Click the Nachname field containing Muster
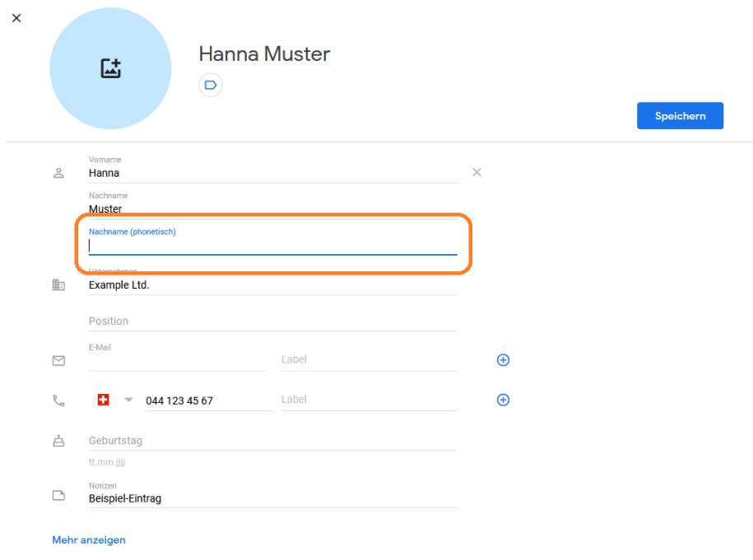Image resolution: width=753 pixels, height=560 pixels. (272, 209)
